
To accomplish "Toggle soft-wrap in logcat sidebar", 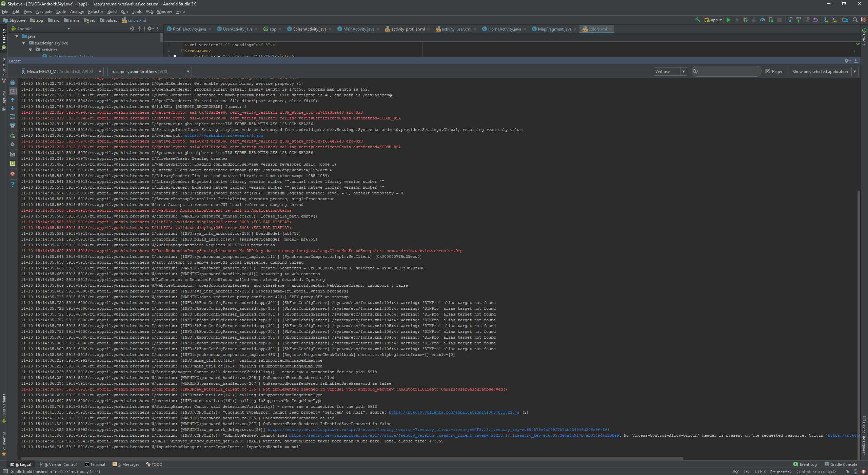I will point(13,117).
